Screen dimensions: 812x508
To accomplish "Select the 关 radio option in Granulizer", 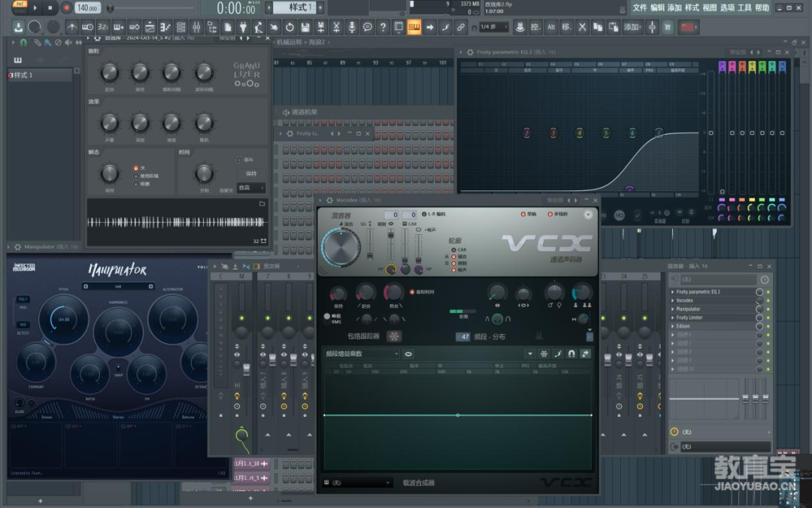I will pos(135,168).
